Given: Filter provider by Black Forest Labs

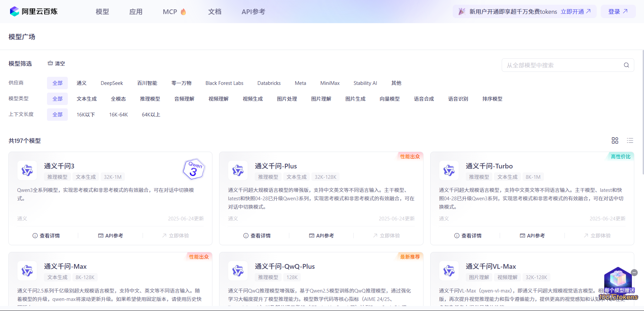Looking at the screenshot, I should point(224,83).
